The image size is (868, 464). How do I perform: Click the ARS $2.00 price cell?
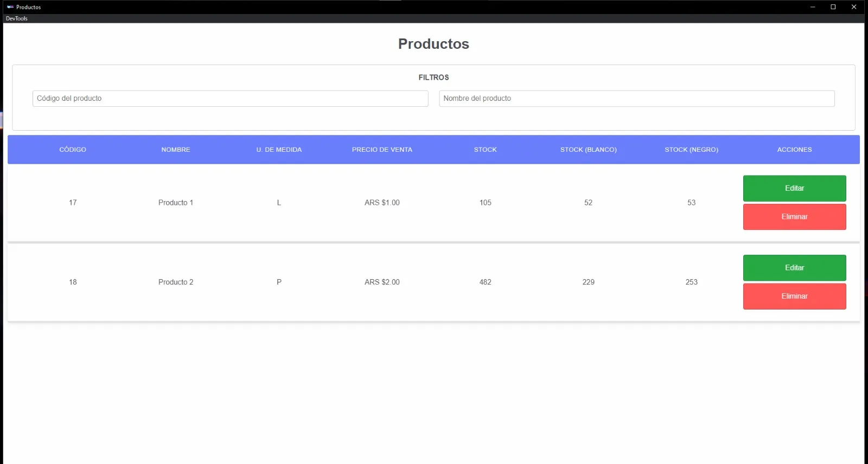pos(382,282)
